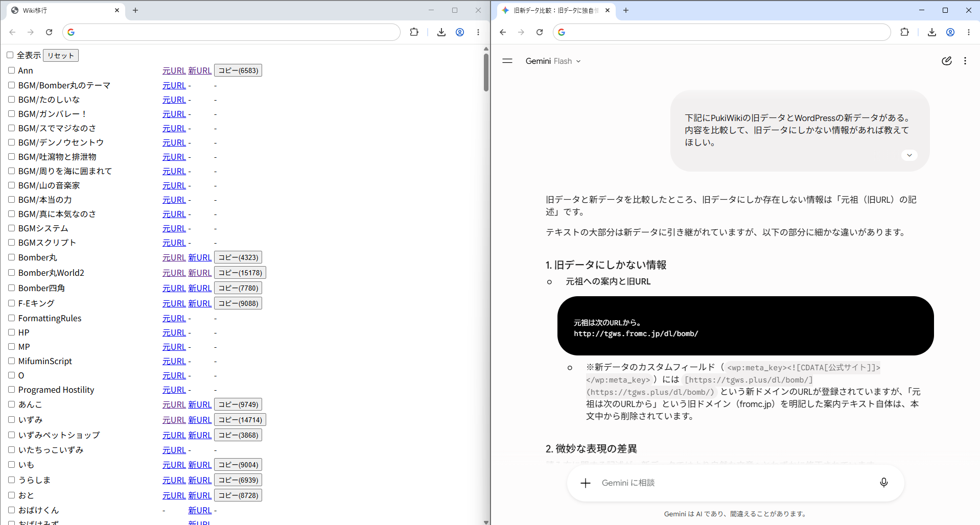Toggle the 全表示 checkbox
The height and width of the screenshot is (525, 980).
pyautogui.click(x=10, y=55)
